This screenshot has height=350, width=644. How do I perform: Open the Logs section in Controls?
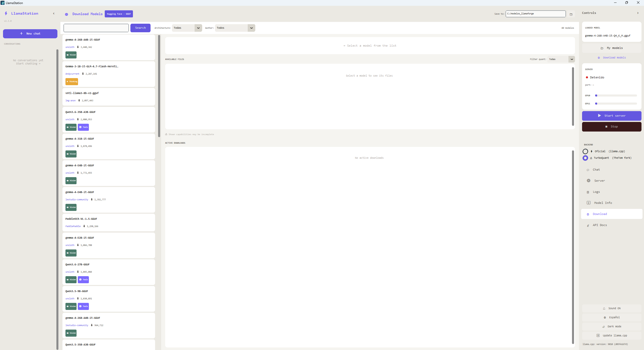tap(612, 192)
